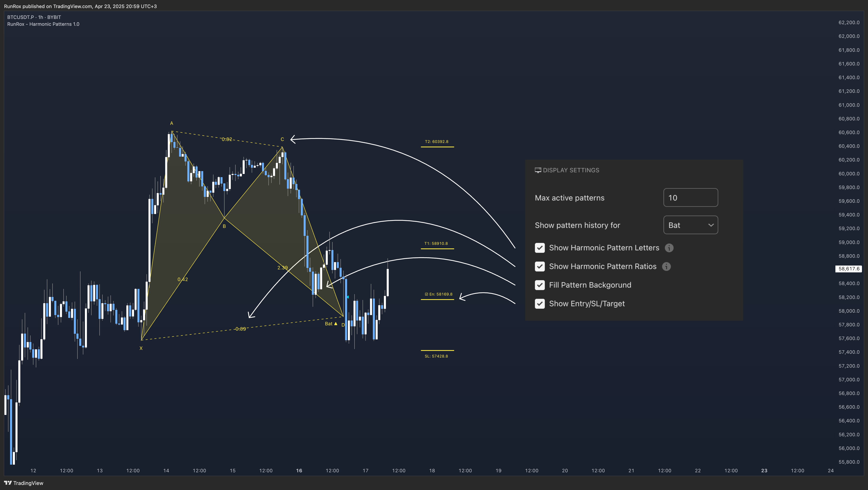868x490 pixels.
Task: Click the dropdown chevron next to Bat
Action: pyautogui.click(x=711, y=225)
